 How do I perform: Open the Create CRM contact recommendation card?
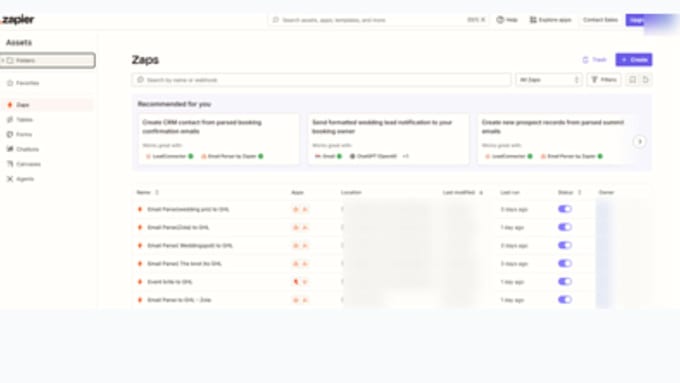coord(219,139)
